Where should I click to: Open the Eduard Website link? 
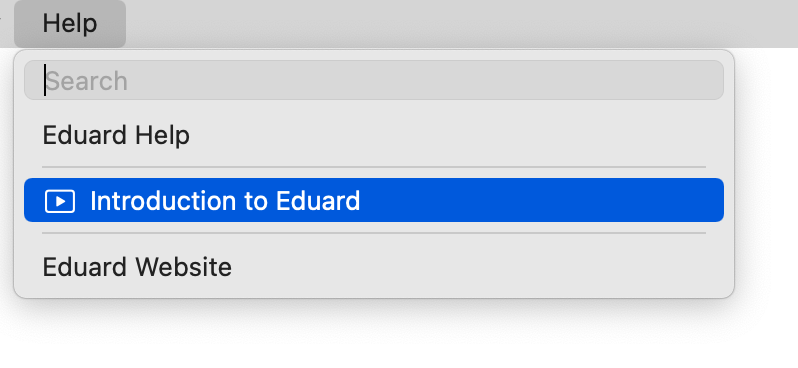[x=374, y=267]
